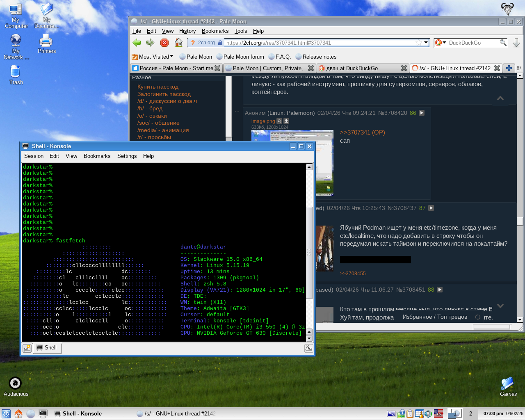Switch to the Pale Moon | Custom, Private tab
This screenshot has width=525, height=420.
[269, 68]
